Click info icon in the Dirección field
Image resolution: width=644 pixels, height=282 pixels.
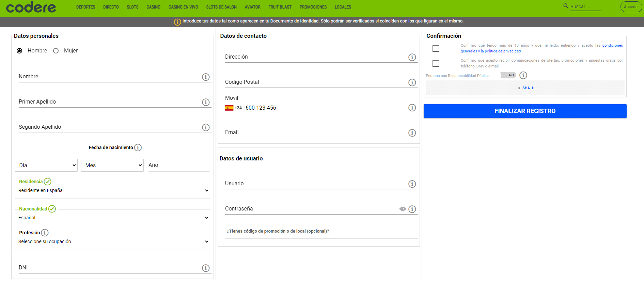412,57
